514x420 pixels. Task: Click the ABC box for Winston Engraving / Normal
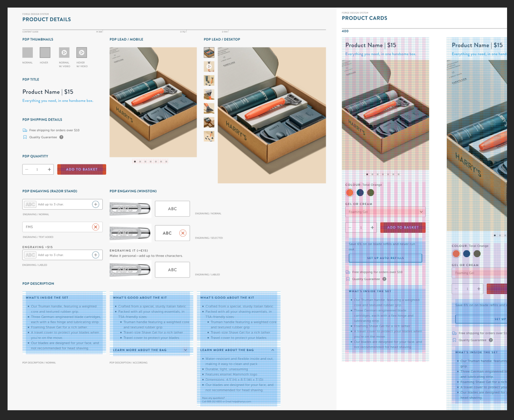(172, 209)
